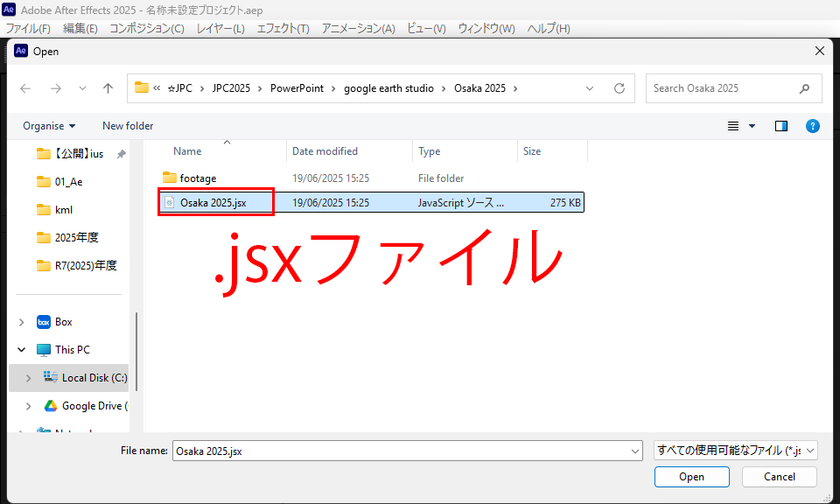Open the footage folder icon
This screenshot has width=840, height=504.
coord(170,178)
